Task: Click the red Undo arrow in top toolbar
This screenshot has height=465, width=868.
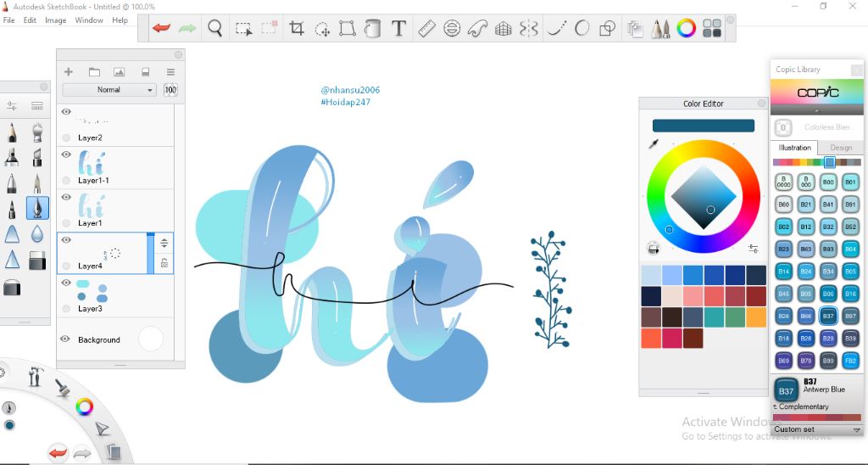Action: (x=161, y=28)
